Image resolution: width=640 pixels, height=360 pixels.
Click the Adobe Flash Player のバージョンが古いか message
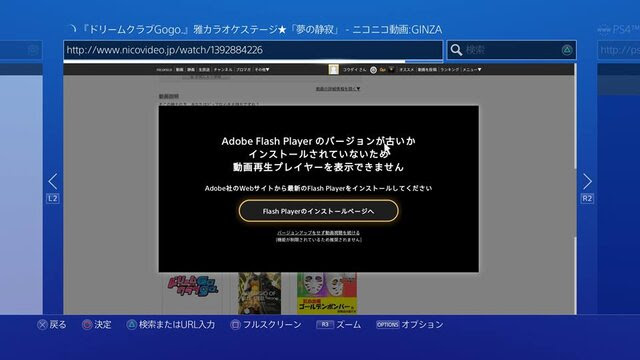click(x=318, y=141)
